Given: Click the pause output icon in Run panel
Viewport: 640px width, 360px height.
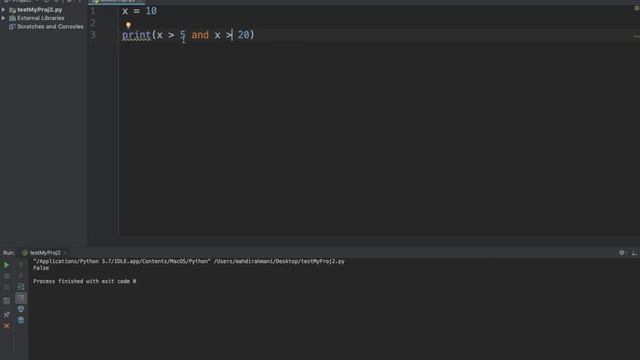Looking at the screenshot, I should coord(6,287).
